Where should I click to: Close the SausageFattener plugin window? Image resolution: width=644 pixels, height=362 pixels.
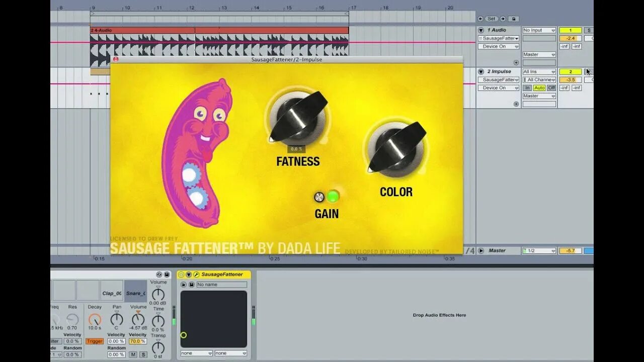(x=115, y=59)
